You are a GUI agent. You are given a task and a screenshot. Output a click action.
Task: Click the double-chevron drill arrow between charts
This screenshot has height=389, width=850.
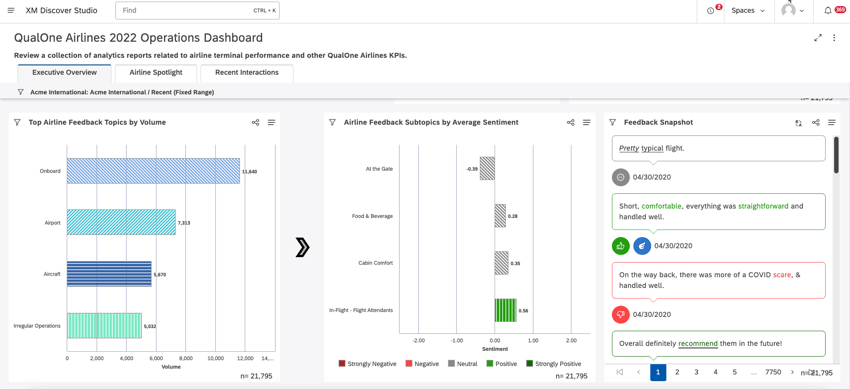click(302, 247)
